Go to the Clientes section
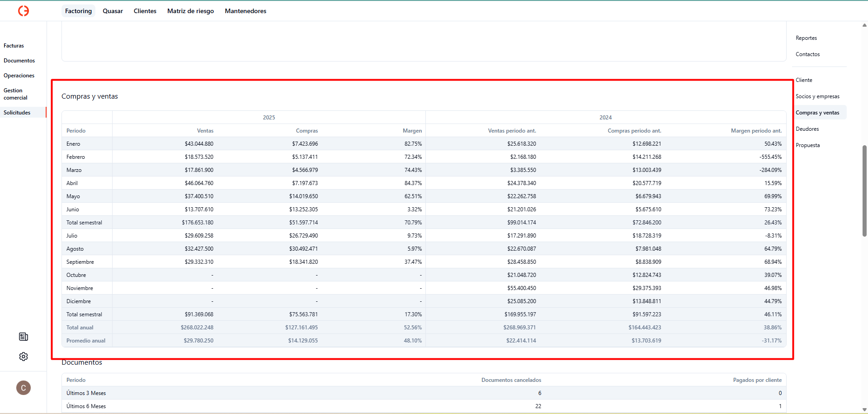This screenshot has height=414, width=868. (145, 11)
